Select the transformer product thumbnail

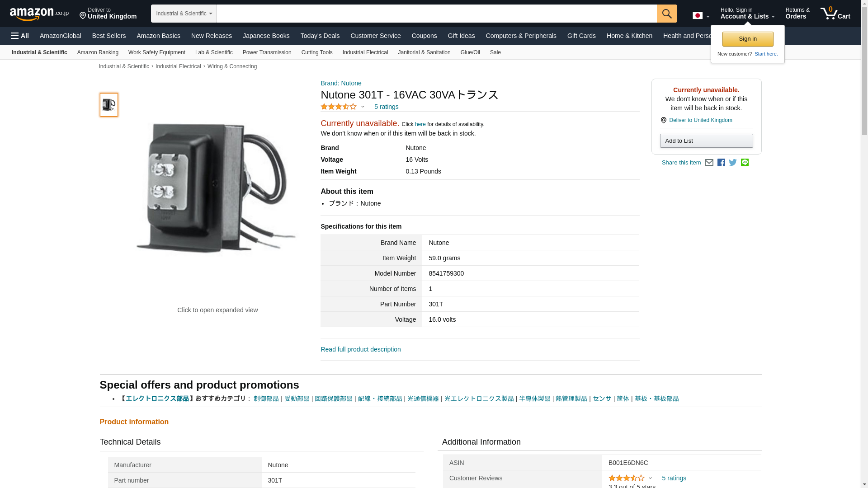tap(109, 105)
